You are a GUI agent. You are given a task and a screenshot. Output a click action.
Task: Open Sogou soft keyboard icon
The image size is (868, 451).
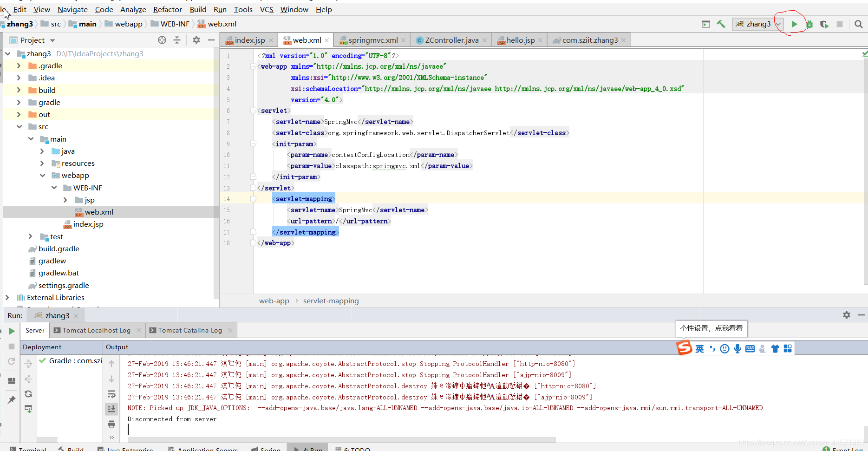point(750,349)
